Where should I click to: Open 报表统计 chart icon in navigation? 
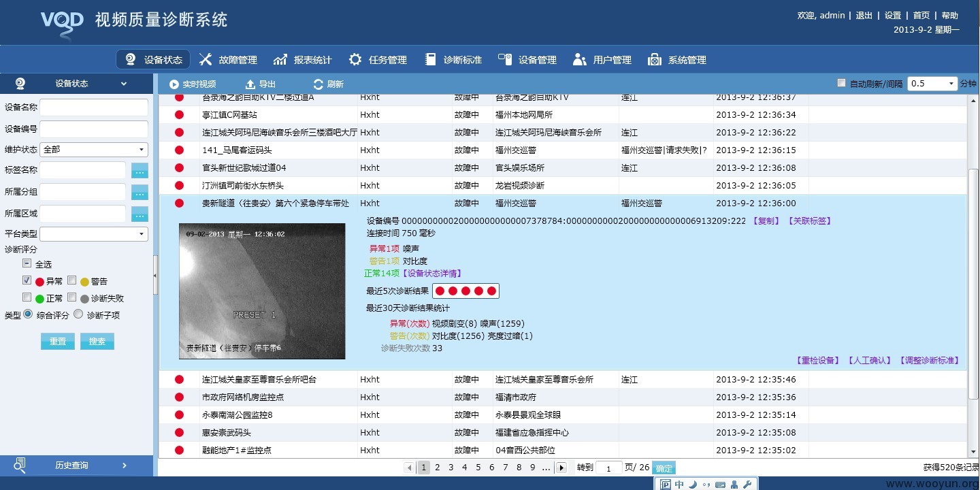tap(280, 60)
